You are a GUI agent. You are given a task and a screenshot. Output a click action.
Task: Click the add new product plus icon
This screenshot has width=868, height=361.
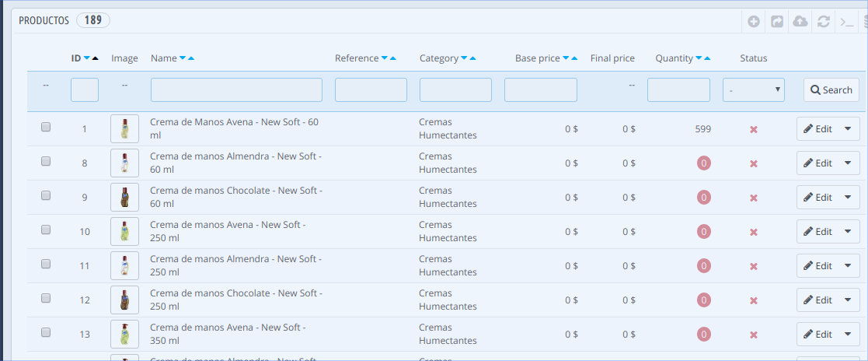[754, 22]
